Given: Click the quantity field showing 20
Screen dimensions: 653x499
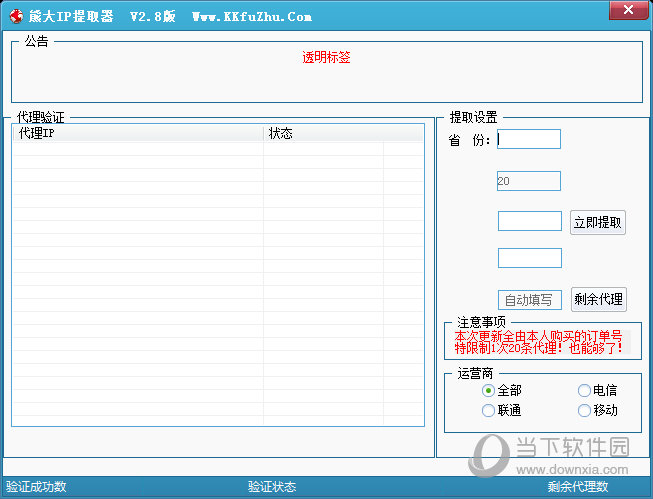Looking at the screenshot, I should point(529,181).
